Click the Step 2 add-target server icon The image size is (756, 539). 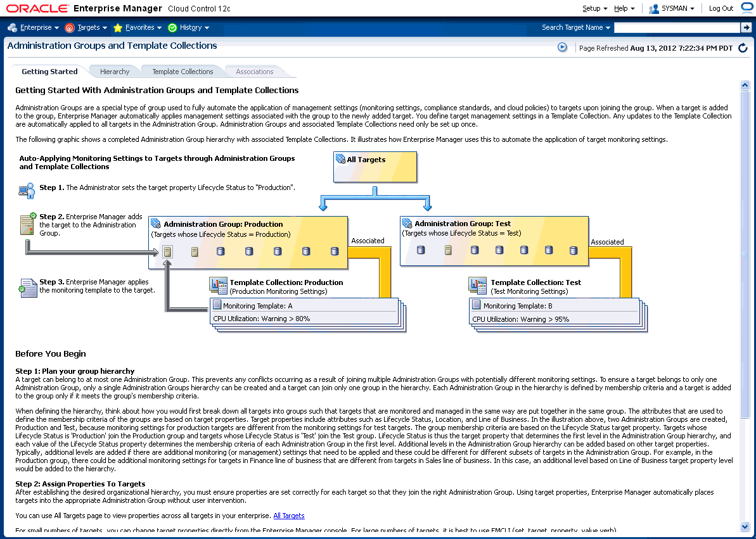click(x=27, y=224)
